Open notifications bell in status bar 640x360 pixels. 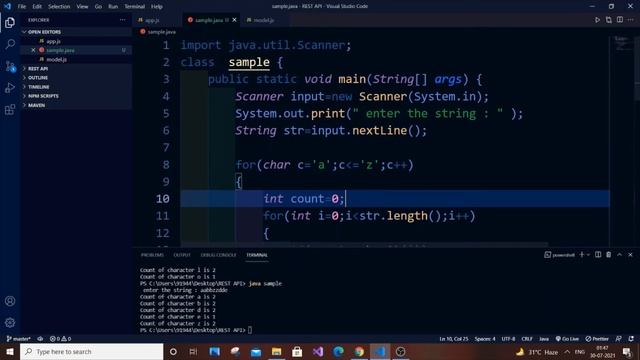coord(631,339)
